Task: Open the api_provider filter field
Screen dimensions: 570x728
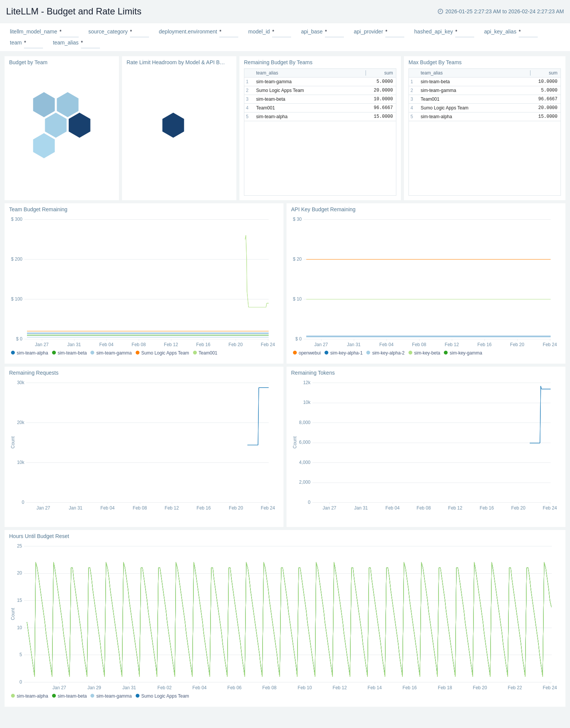Action: pyautogui.click(x=394, y=32)
